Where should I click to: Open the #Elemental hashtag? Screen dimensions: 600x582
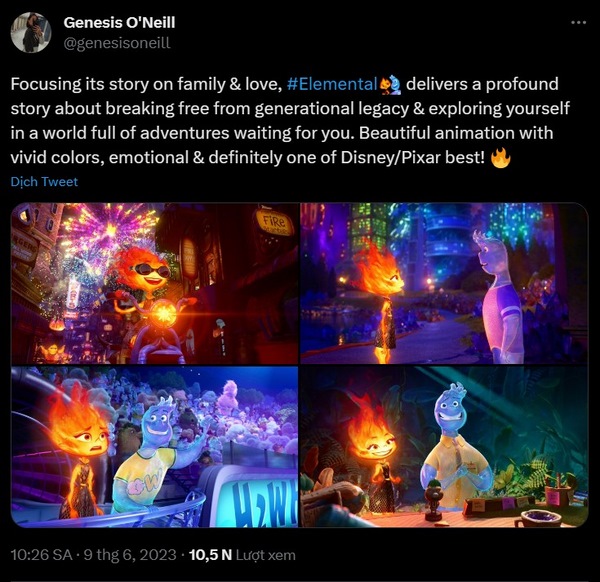click(332, 84)
